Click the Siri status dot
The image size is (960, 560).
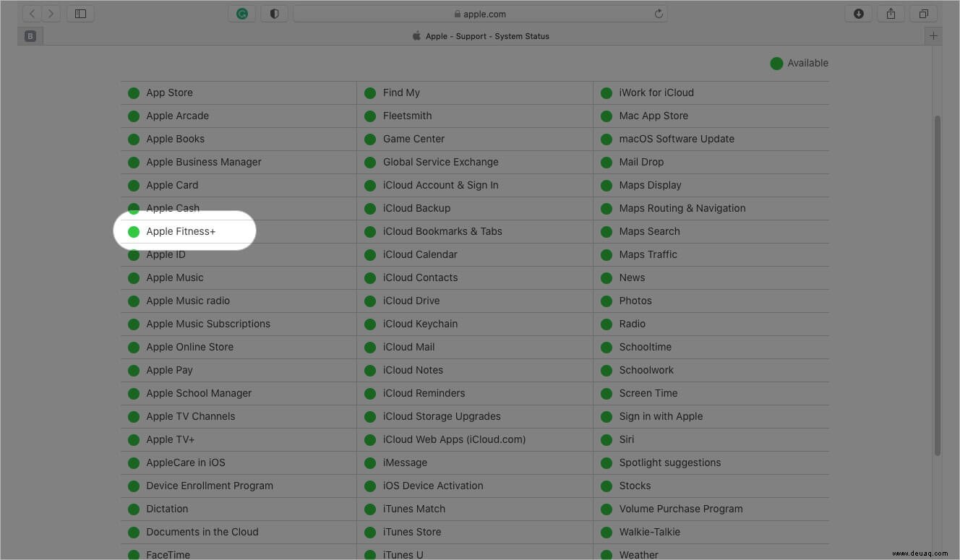[607, 439]
